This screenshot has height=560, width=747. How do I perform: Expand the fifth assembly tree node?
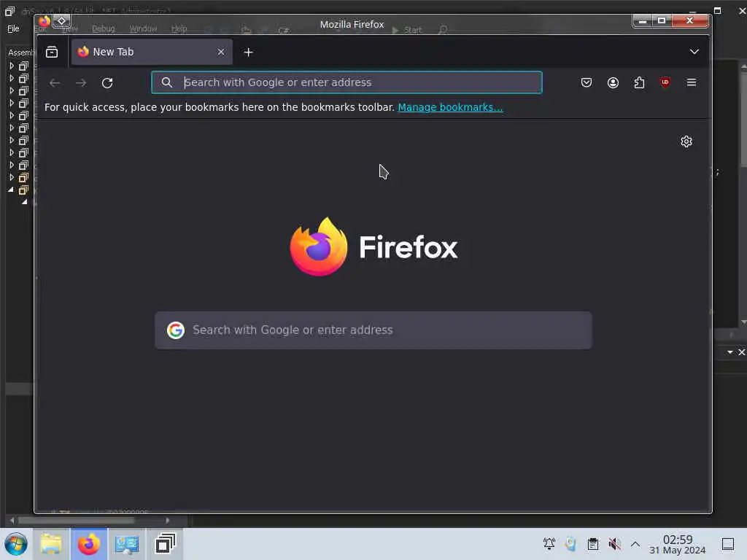point(12,115)
